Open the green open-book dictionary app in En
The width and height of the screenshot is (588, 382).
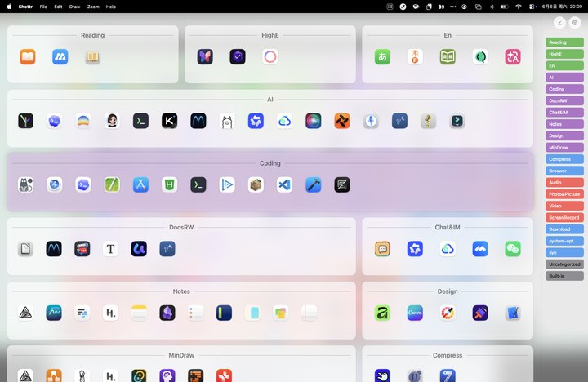(x=448, y=57)
